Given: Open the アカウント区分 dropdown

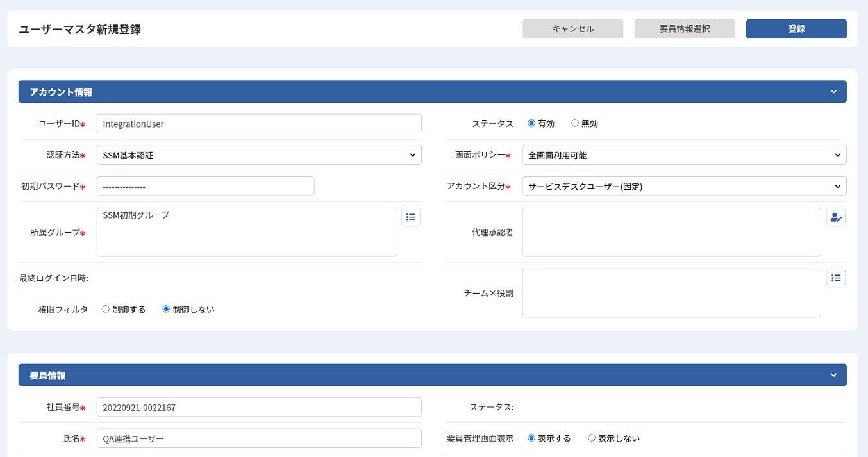Looking at the screenshot, I should point(684,187).
